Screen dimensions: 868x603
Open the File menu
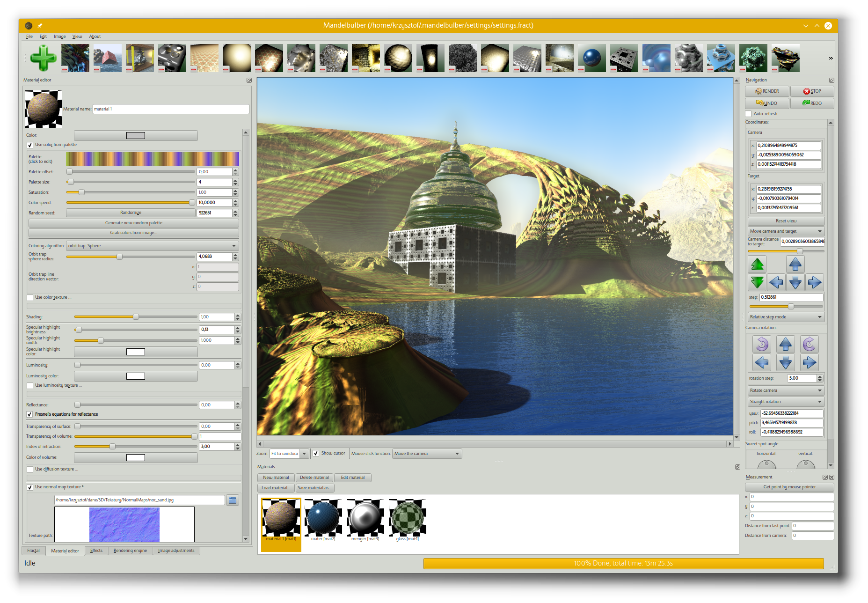[29, 37]
